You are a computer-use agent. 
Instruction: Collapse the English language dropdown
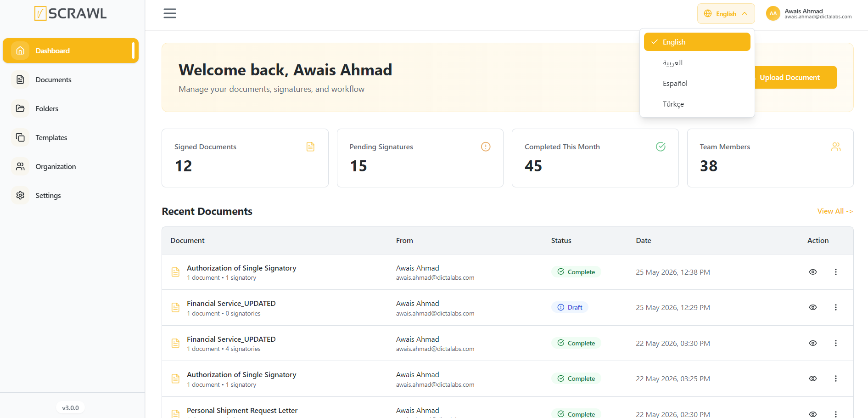point(726,13)
